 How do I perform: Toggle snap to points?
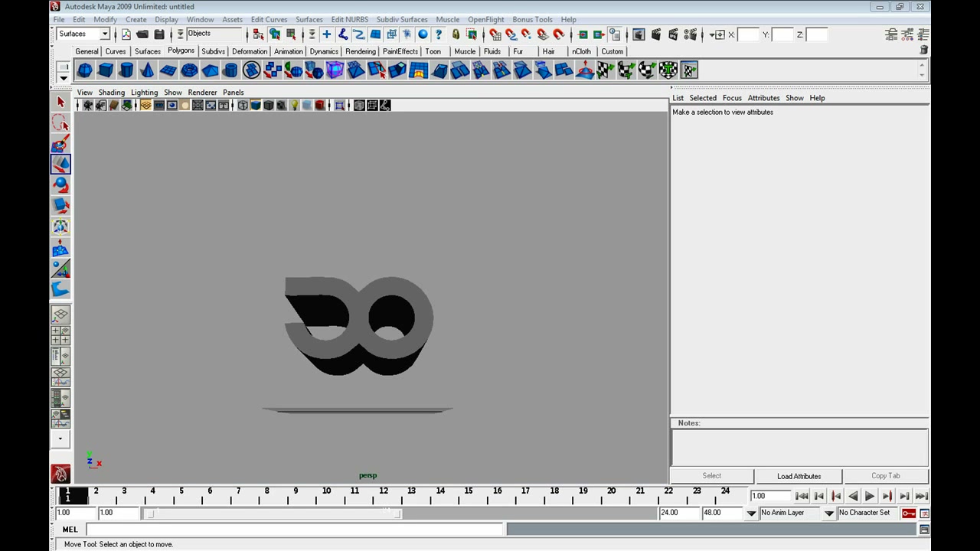527,34
